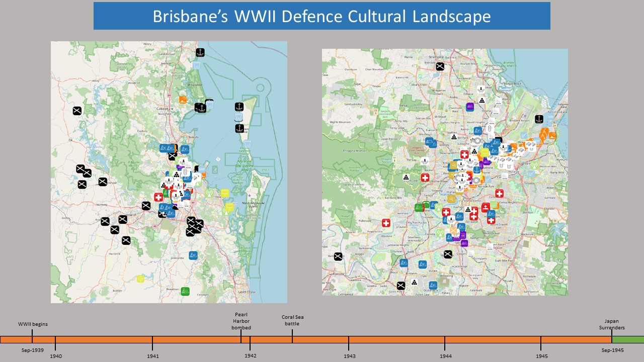The image size is (644, 362).
Task: Click the 1943 year label on timeline
Action: click(349, 356)
